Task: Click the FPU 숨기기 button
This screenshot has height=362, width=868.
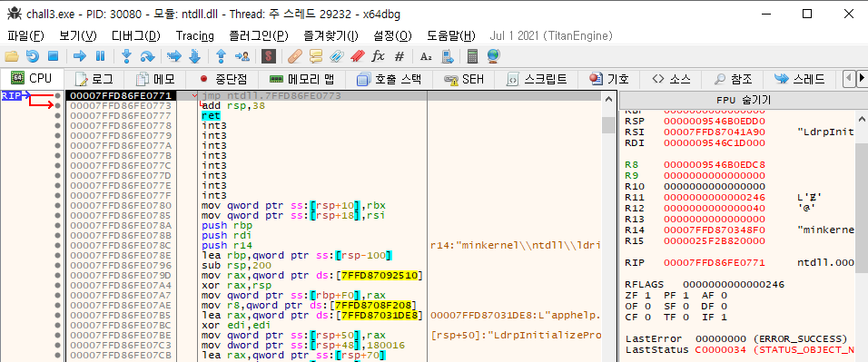Action: tap(743, 100)
